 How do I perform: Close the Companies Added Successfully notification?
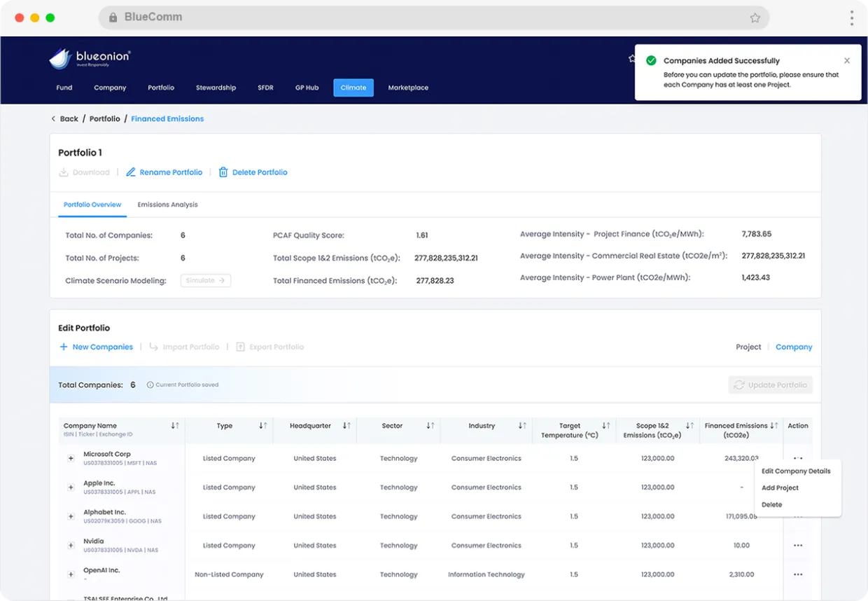(x=847, y=61)
